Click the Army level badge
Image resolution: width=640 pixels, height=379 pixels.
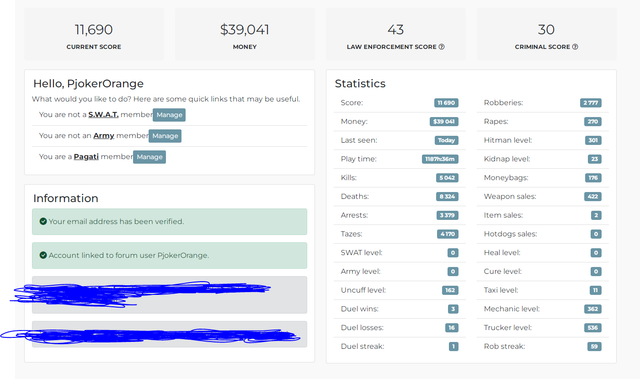pos(453,272)
